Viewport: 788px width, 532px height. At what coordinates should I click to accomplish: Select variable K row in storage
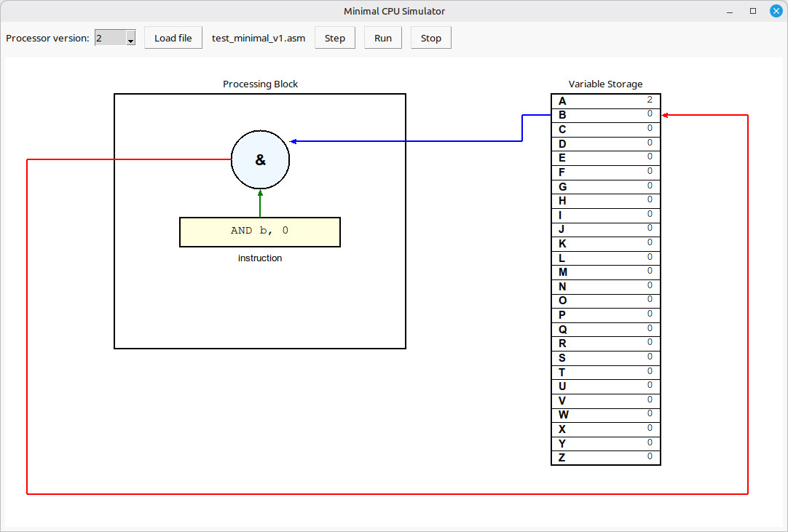click(x=606, y=244)
